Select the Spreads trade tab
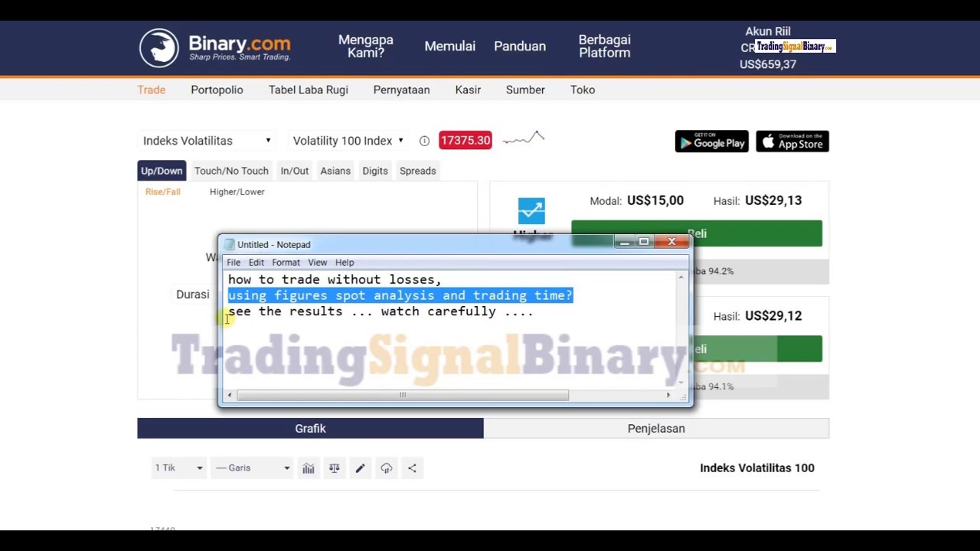The image size is (980, 551). (418, 171)
